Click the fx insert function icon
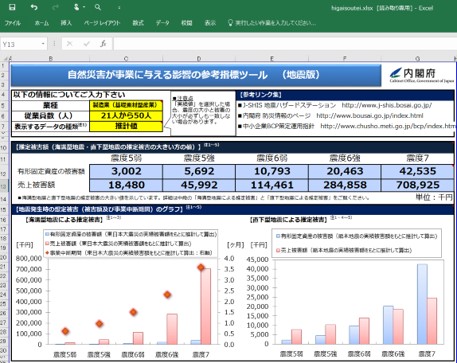This screenshot has height=363, width=457. (x=103, y=44)
